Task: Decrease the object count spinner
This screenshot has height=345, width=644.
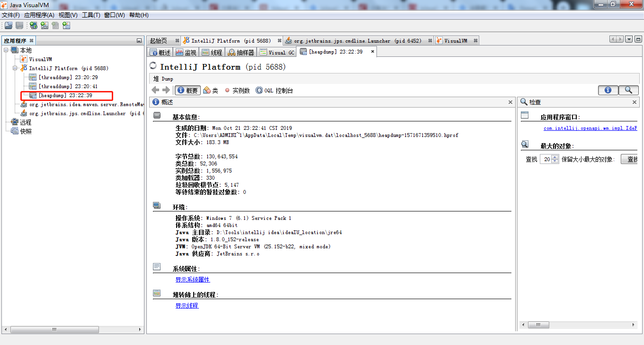Action: (x=555, y=162)
